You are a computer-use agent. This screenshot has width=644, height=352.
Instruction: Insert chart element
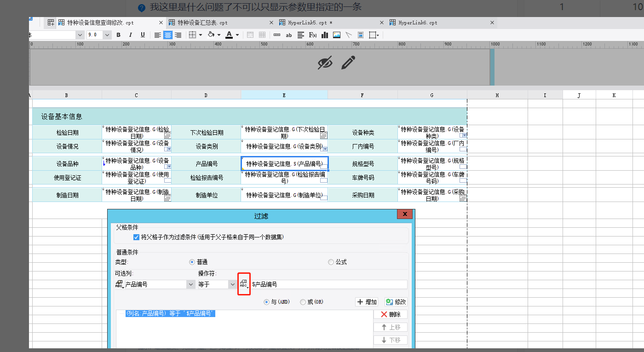[x=325, y=35]
